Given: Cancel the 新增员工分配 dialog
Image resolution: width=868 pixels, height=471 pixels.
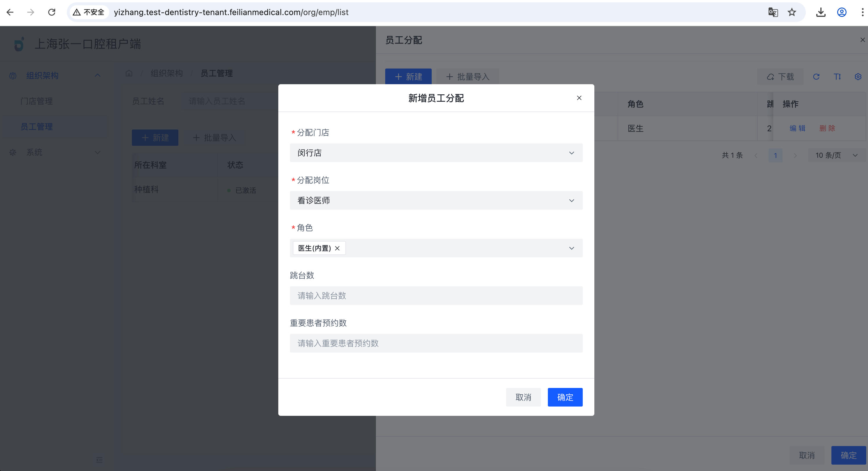Looking at the screenshot, I should [x=523, y=397].
